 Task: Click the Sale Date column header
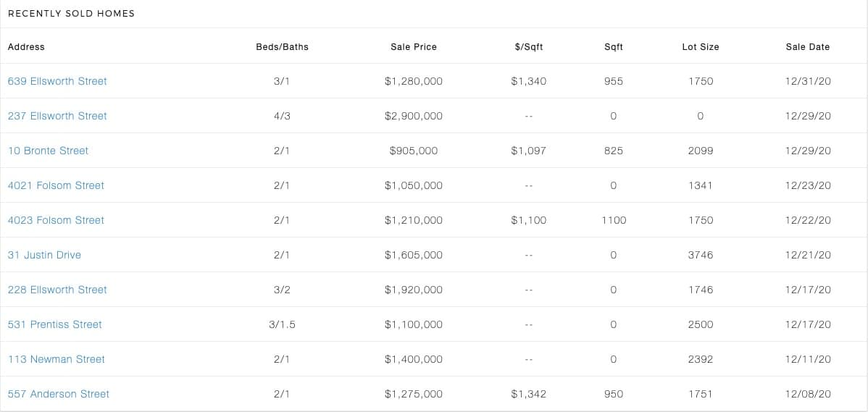(x=808, y=47)
